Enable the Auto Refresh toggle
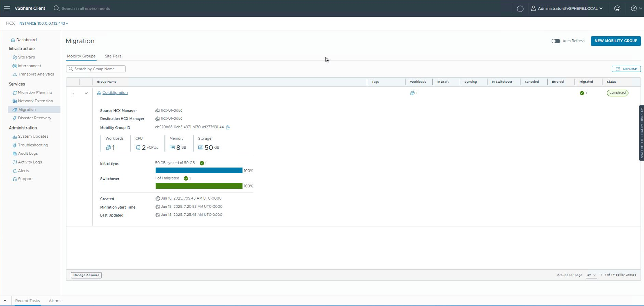Screen dimensions: 644x306 click(x=556, y=41)
